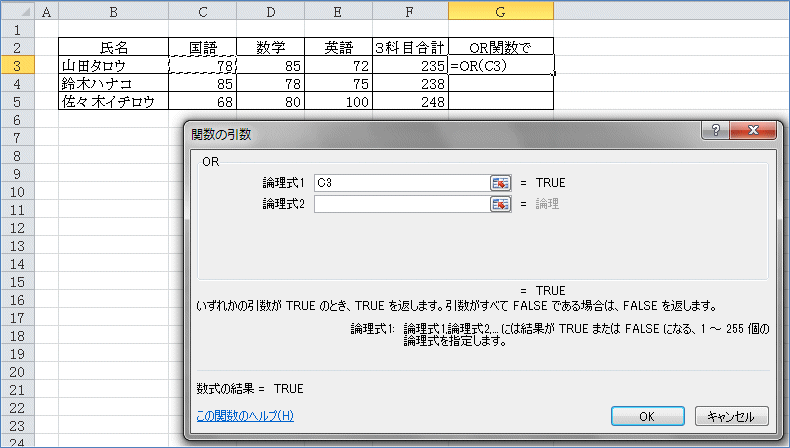Select total cell showing 248
The height and width of the screenshot is (448, 790).
[x=410, y=102]
